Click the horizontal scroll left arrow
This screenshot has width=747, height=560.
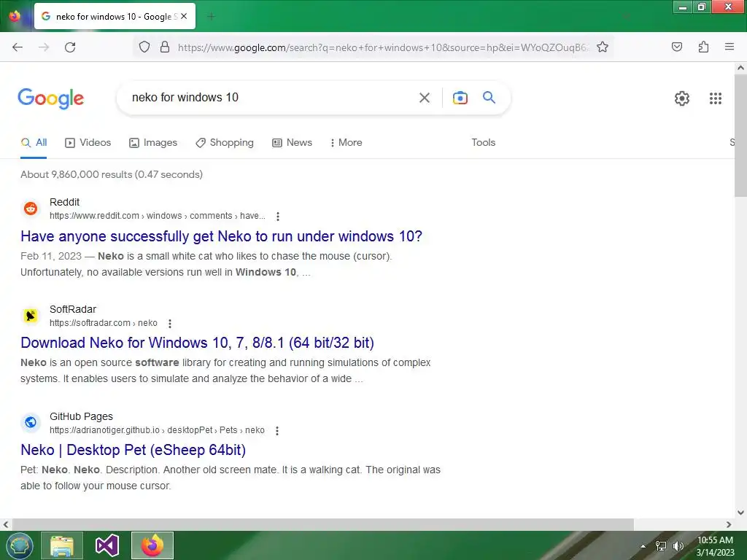(6, 525)
